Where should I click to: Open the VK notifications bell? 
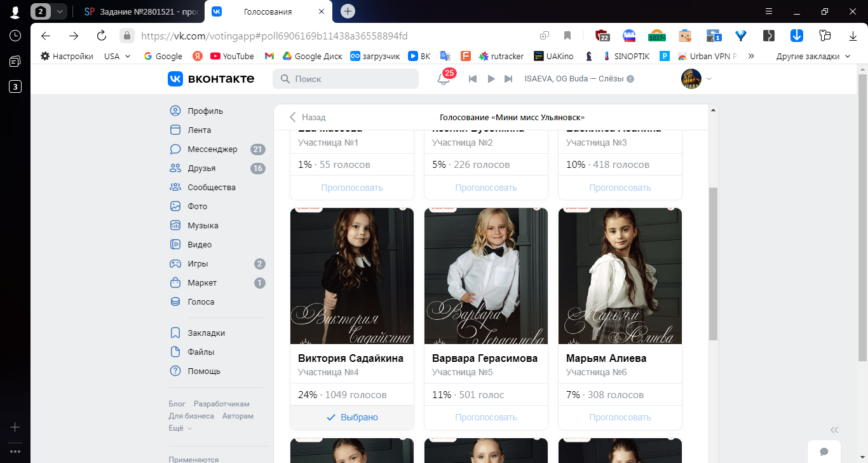pos(444,79)
